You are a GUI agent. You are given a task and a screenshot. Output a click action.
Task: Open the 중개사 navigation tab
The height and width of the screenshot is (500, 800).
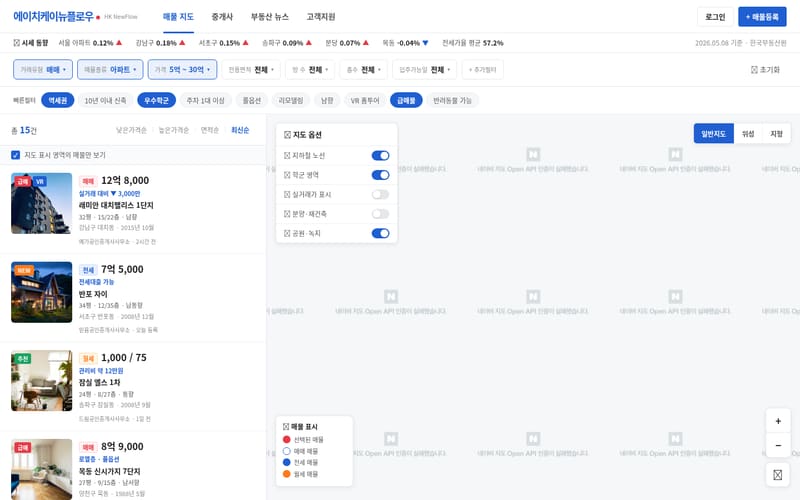tap(222, 17)
